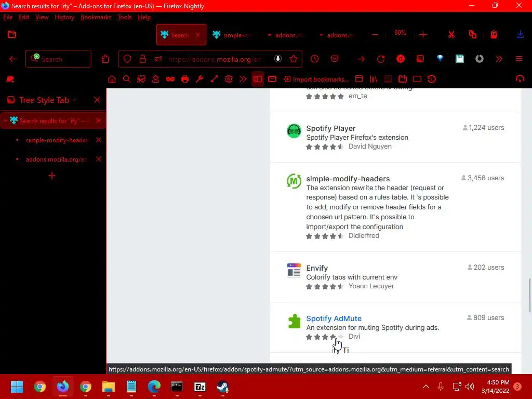Click the zoom out minus button
This screenshot has height=399, width=532.
tap(375, 35)
